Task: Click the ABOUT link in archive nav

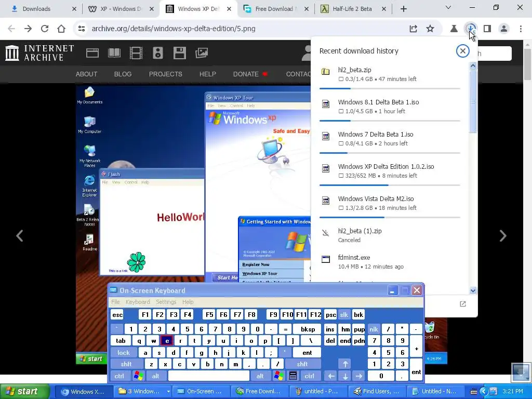Action: pyautogui.click(x=87, y=74)
